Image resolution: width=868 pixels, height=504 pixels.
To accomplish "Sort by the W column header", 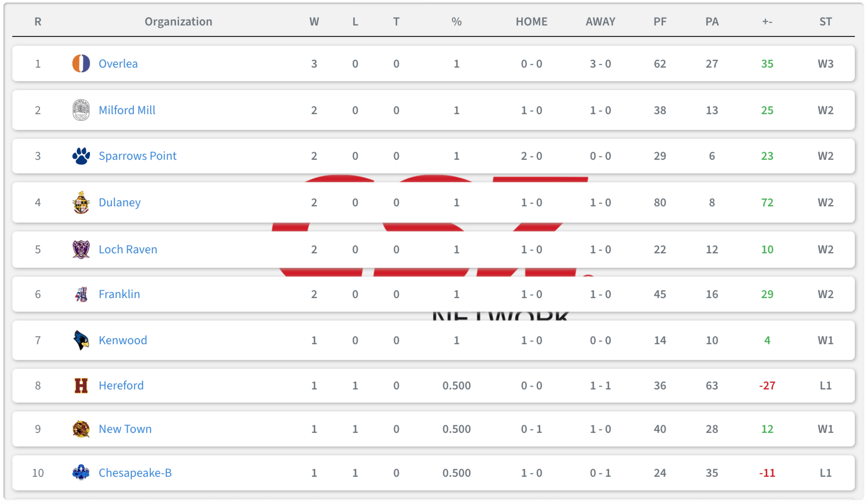I will pyautogui.click(x=314, y=22).
